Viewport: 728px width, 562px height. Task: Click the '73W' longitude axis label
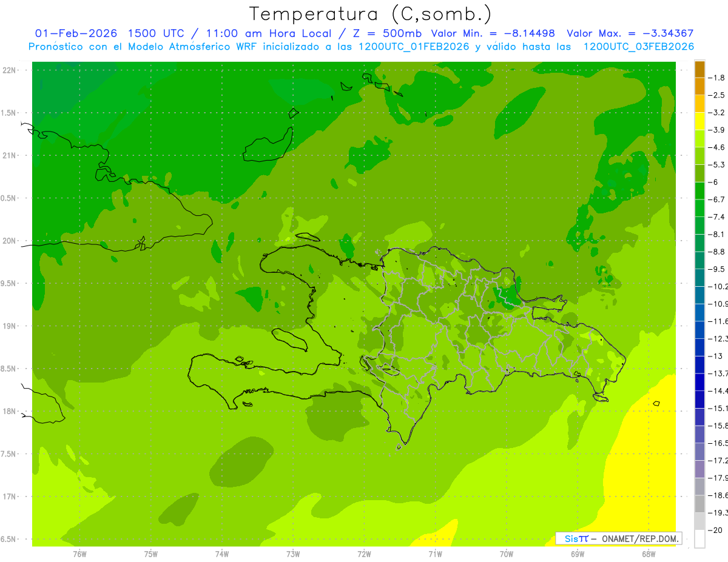(293, 553)
